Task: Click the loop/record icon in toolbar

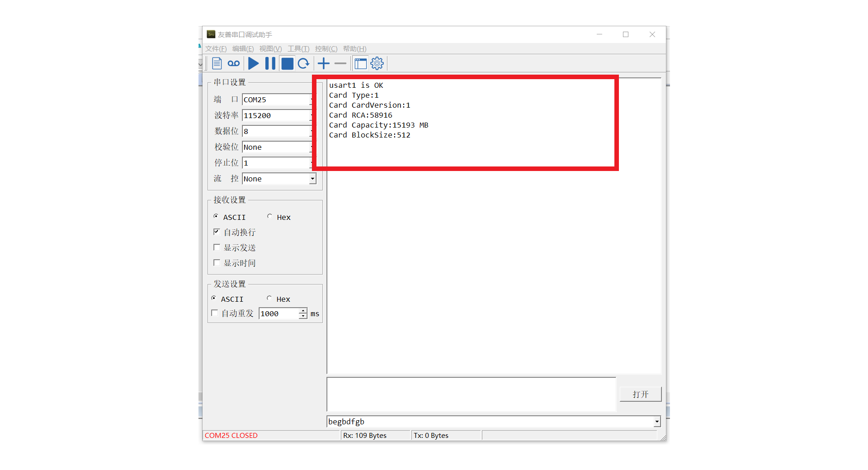Action: [234, 64]
